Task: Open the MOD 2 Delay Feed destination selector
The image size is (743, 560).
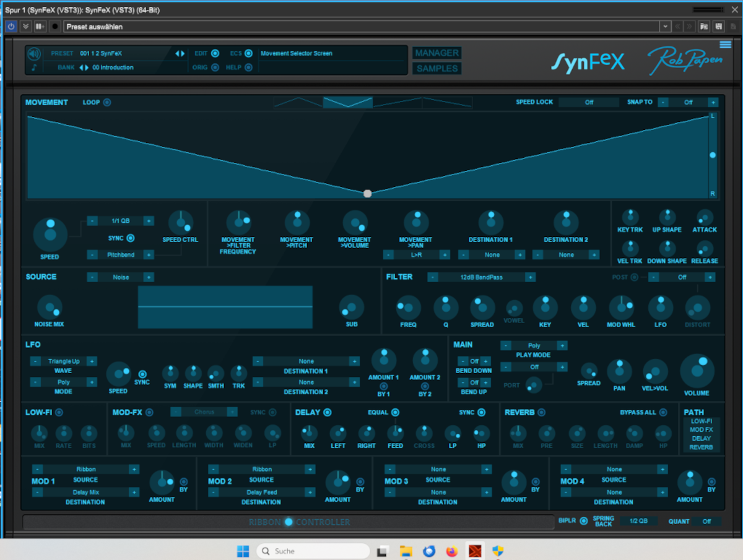Action: 261,493
